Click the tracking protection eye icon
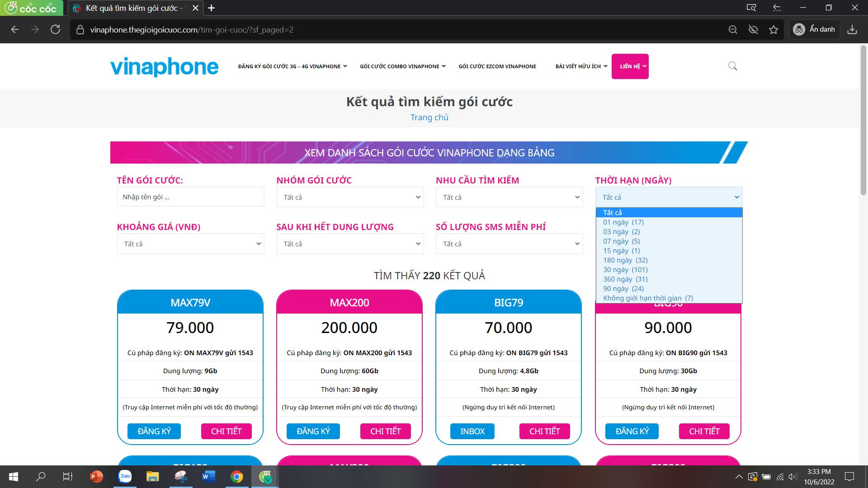 coord(753,30)
